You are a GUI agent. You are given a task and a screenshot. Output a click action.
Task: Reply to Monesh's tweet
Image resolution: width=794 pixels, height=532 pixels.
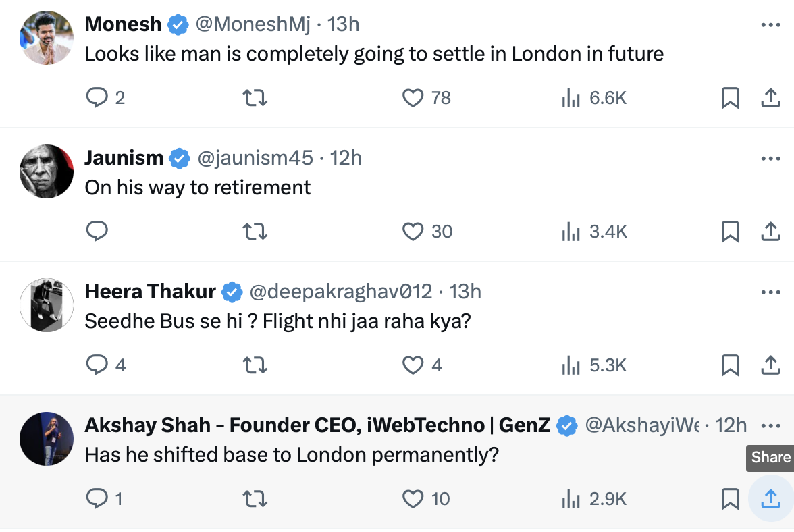point(97,98)
